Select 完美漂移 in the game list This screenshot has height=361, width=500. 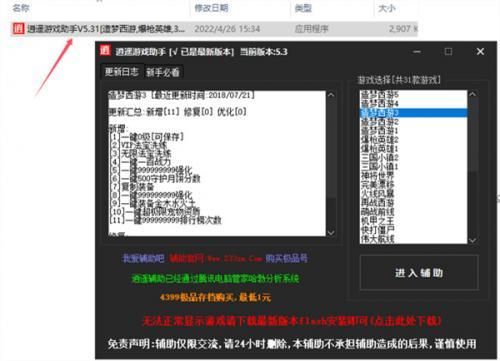click(413, 184)
